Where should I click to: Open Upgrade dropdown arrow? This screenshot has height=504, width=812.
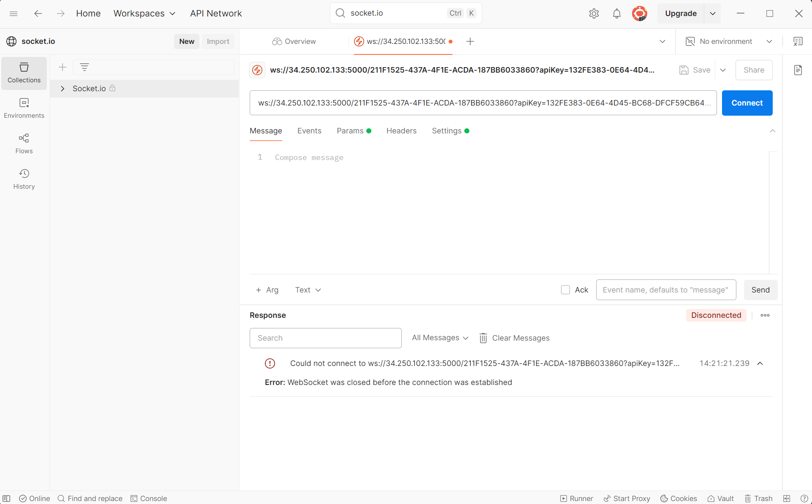pyautogui.click(x=713, y=14)
